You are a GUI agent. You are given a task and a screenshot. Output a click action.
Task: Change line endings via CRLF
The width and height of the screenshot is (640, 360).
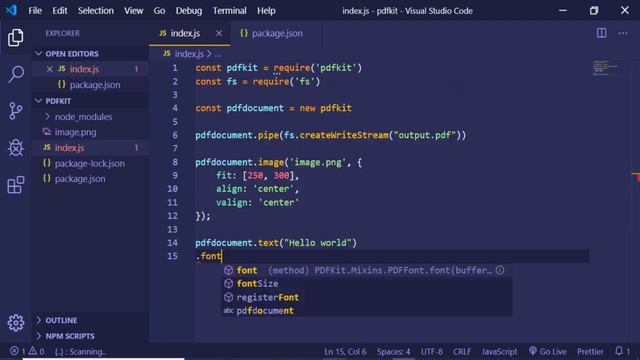pos(462,351)
